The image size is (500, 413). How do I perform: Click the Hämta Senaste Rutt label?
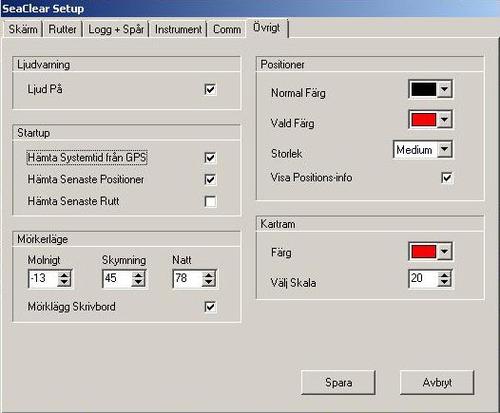click(73, 201)
